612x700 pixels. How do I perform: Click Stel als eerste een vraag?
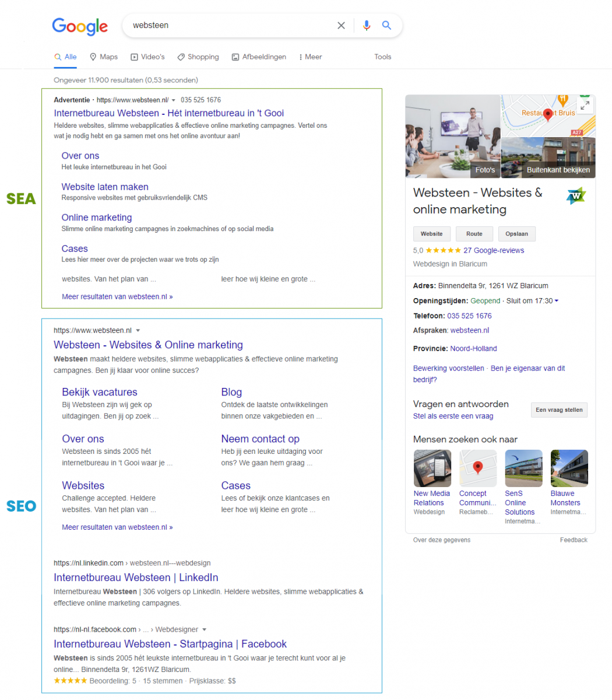click(453, 416)
